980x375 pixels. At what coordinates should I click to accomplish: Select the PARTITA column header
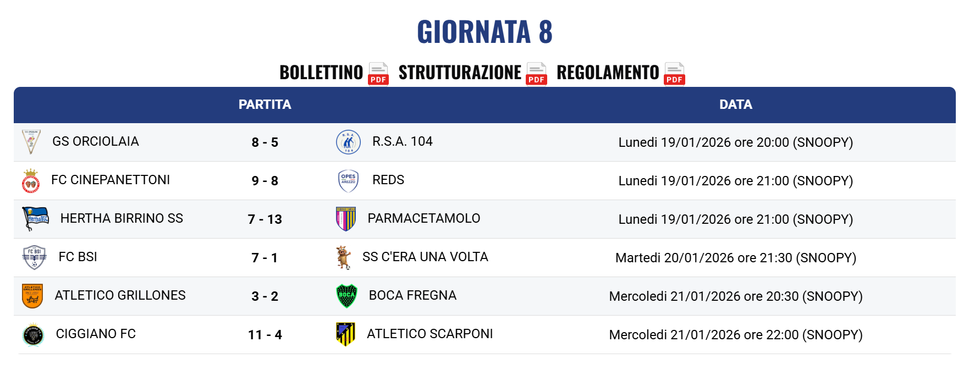[265, 104]
